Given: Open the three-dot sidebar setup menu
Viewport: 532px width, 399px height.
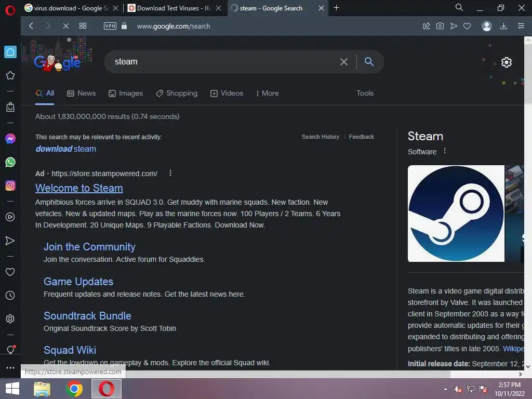Looking at the screenshot, I should 10,367.
